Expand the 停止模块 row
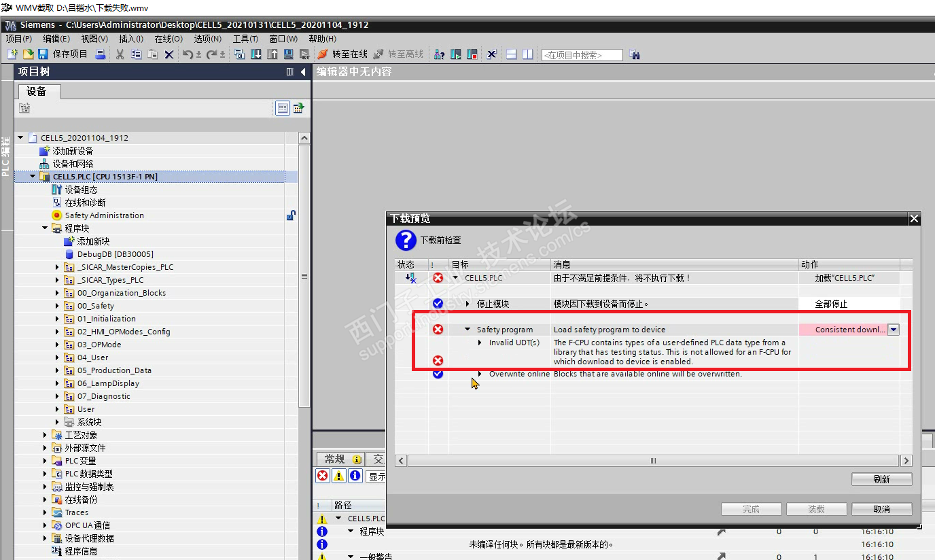The height and width of the screenshot is (560, 935). point(467,304)
